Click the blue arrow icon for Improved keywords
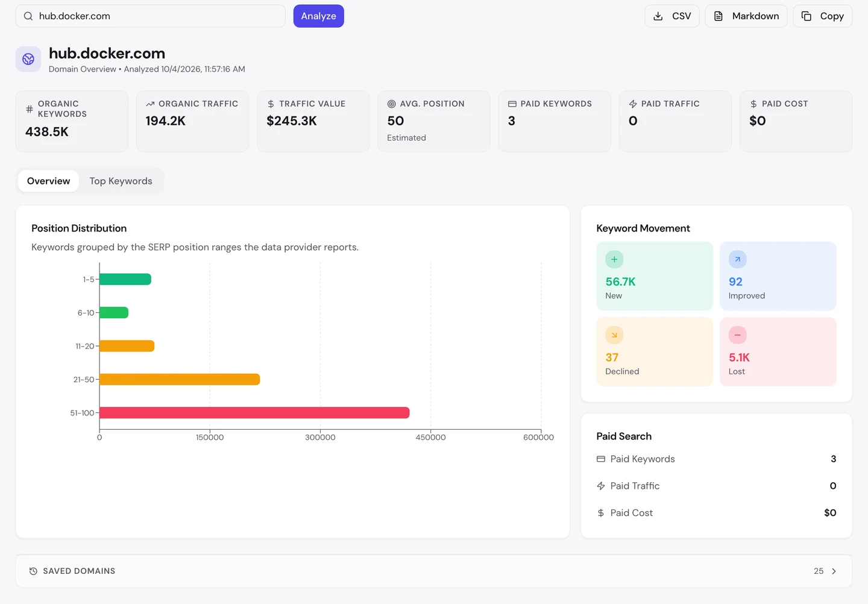The width and height of the screenshot is (868, 604). click(x=737, y=259)
